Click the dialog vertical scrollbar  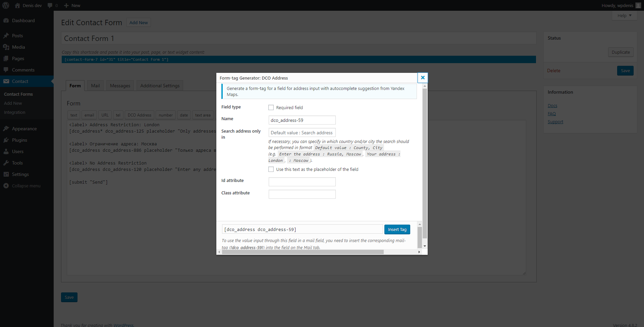(x=425, y=163)
